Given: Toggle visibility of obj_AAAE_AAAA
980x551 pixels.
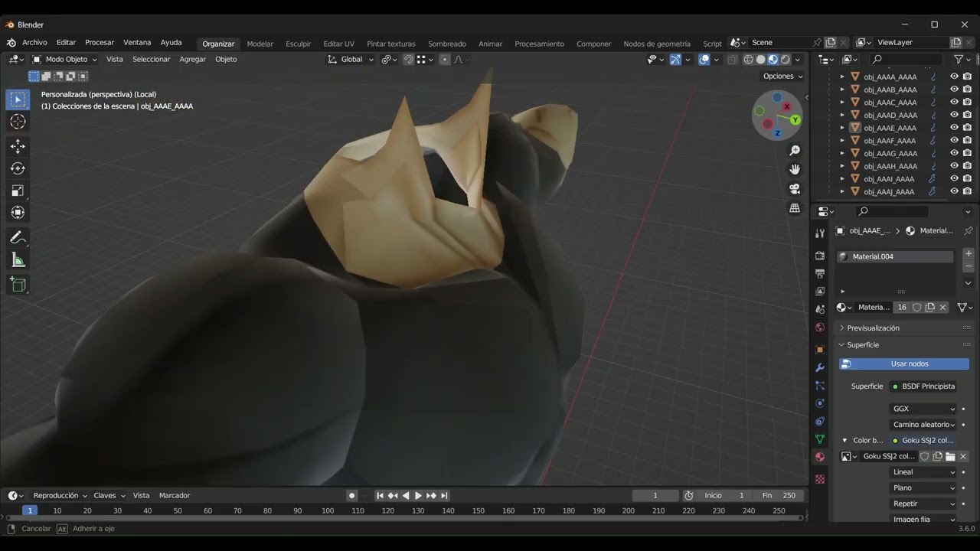Looking at the screenshot, I should [x=955, y=128].
